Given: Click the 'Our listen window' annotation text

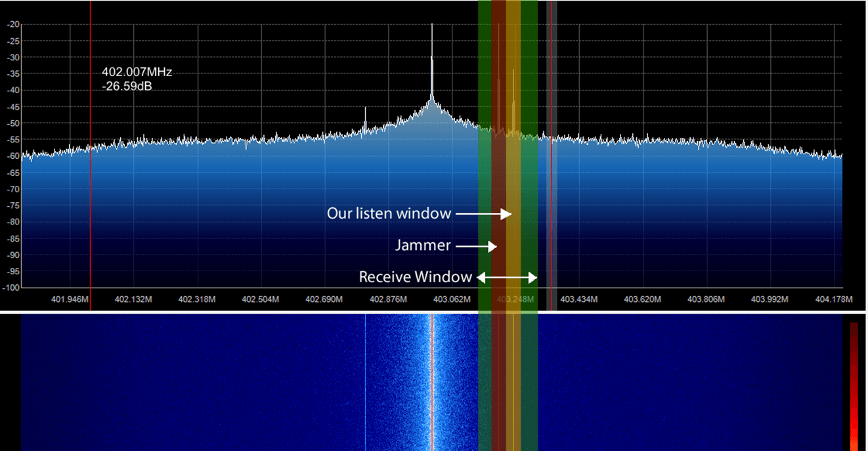Looking at the screenshot, I should [x=389, y=213].
